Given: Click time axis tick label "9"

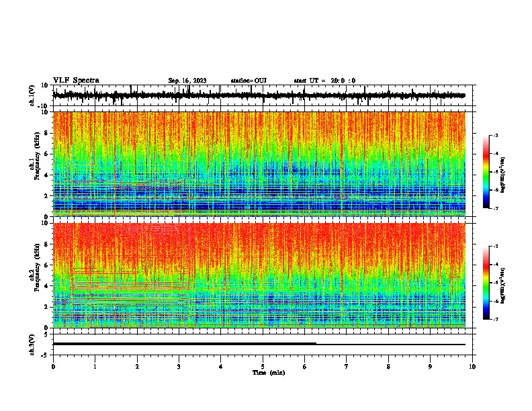Looking at the screenshot, I should 430,367.
